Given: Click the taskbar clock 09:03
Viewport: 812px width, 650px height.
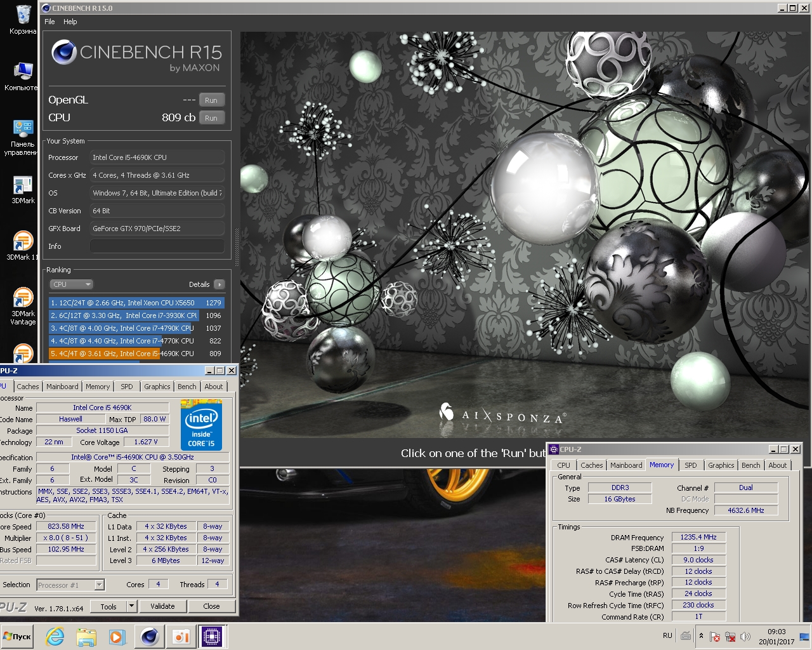Looking at the screenshot, I should 776,637.
